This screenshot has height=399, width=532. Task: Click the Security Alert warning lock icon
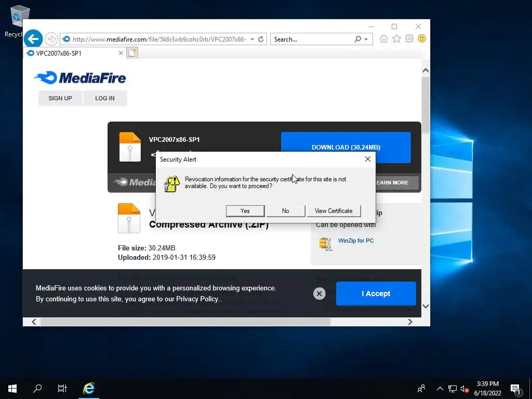pyautogui.click(x=171, y=184)
